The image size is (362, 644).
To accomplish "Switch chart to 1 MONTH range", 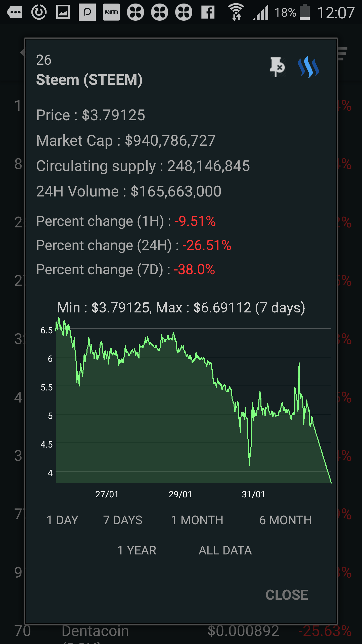I will pyautogui.click(x=197, y=520).
